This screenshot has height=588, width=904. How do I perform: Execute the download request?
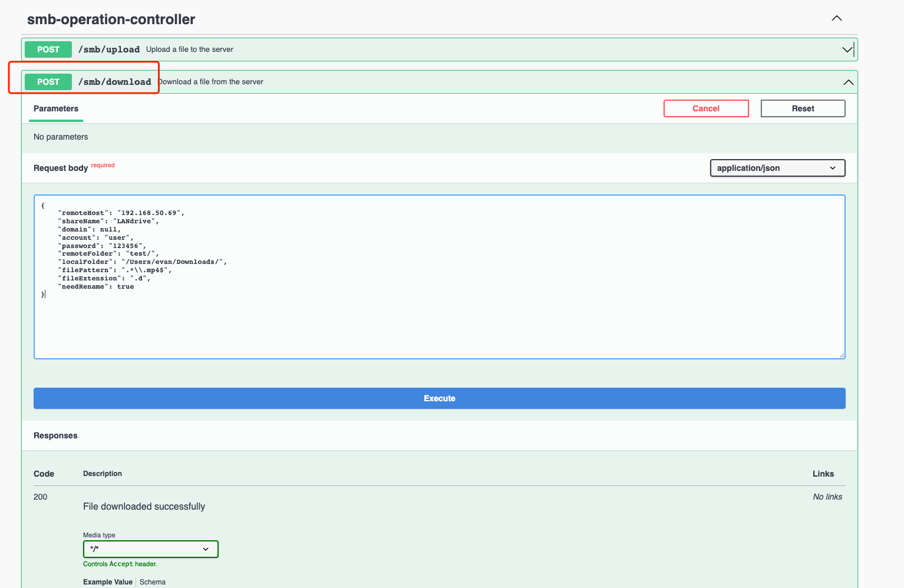click(x=440, y=398)
